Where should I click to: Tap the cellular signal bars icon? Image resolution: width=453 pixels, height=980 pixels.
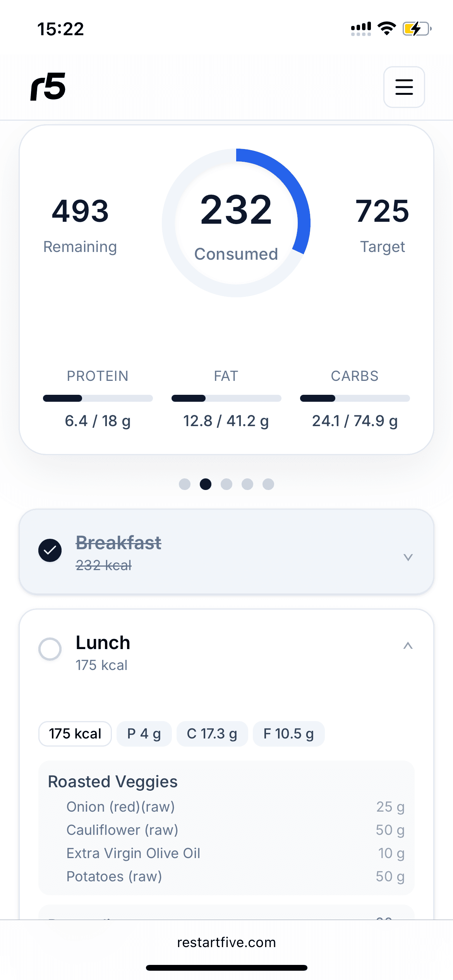[x=361, y=29]
